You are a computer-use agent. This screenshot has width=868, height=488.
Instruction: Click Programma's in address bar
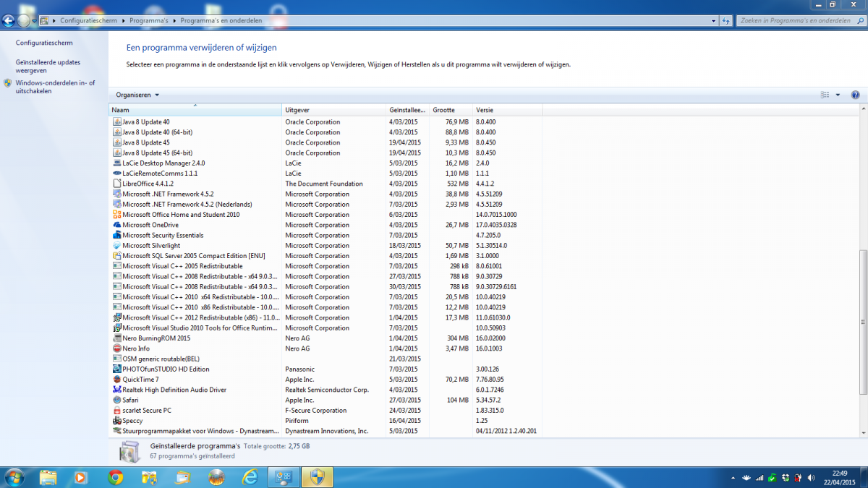pos(150,21)
